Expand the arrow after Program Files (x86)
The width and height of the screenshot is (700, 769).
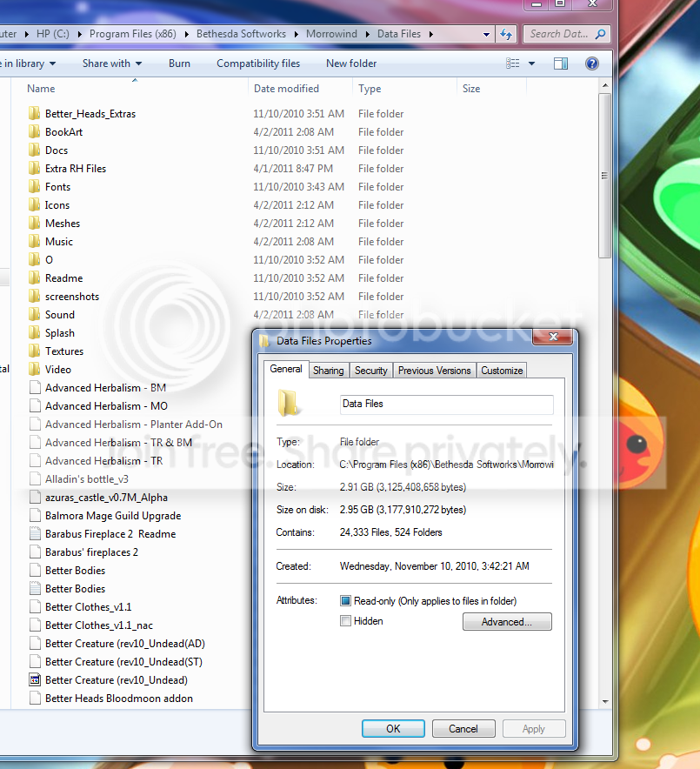pyautogui.click(x=187, y=34)
